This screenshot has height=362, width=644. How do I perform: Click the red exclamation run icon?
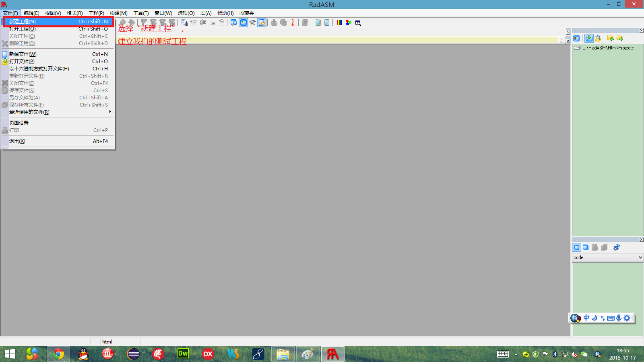(293, 23)
